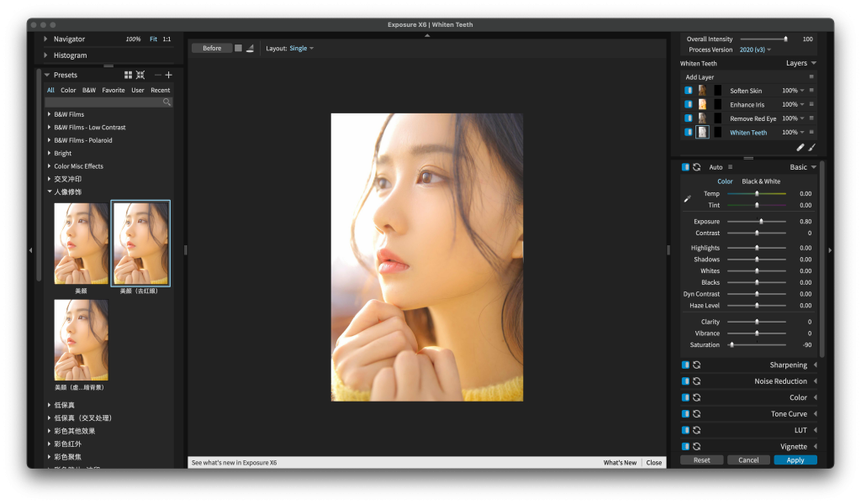Click the Apply button

(x=795, y=460)
